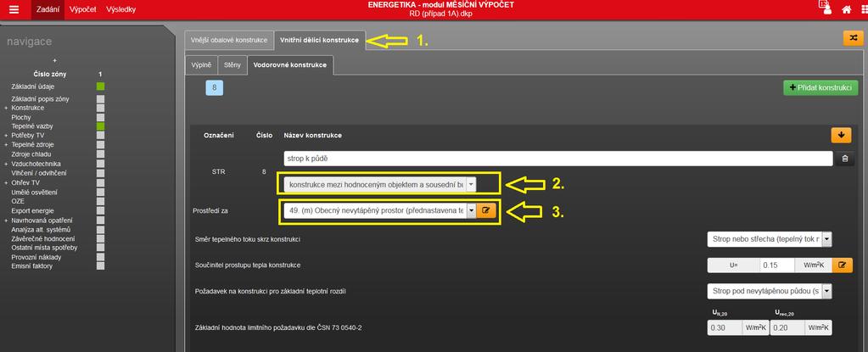Open 'Analýza alt. systémů' in navigation
Screen dimensions: 868x352
[41, 229]
